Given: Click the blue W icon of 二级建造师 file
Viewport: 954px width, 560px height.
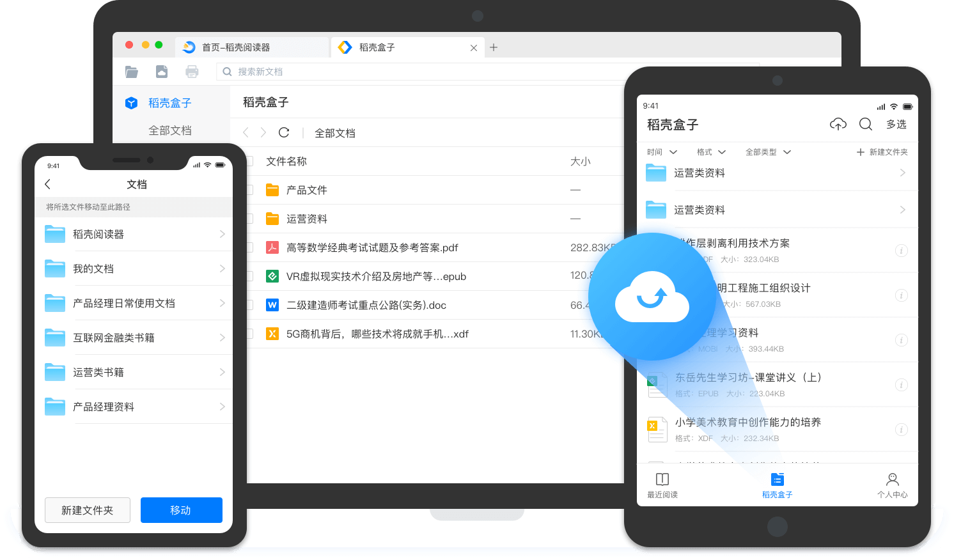Looking at the screenshot, I should point(272,305).
